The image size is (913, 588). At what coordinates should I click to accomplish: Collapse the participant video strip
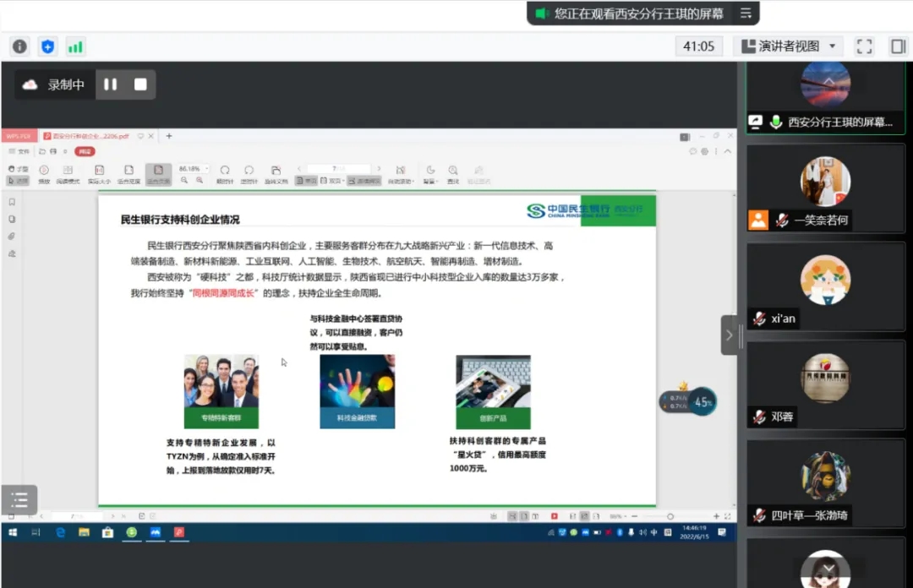pos(729,335)
